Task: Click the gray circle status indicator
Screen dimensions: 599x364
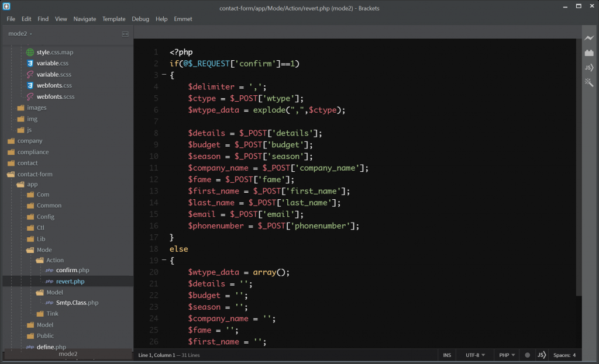Action: 528,355
